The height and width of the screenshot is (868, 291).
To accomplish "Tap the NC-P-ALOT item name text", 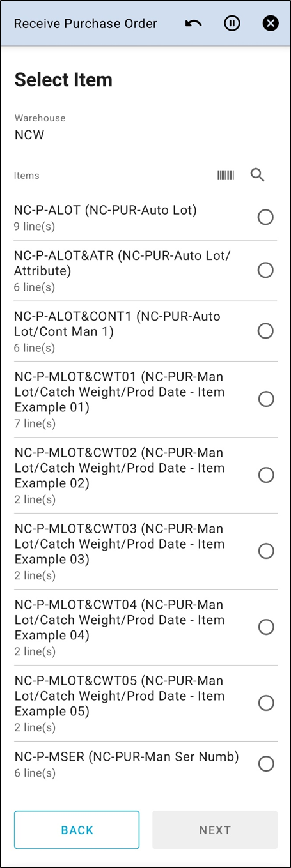I will [106, 209].
